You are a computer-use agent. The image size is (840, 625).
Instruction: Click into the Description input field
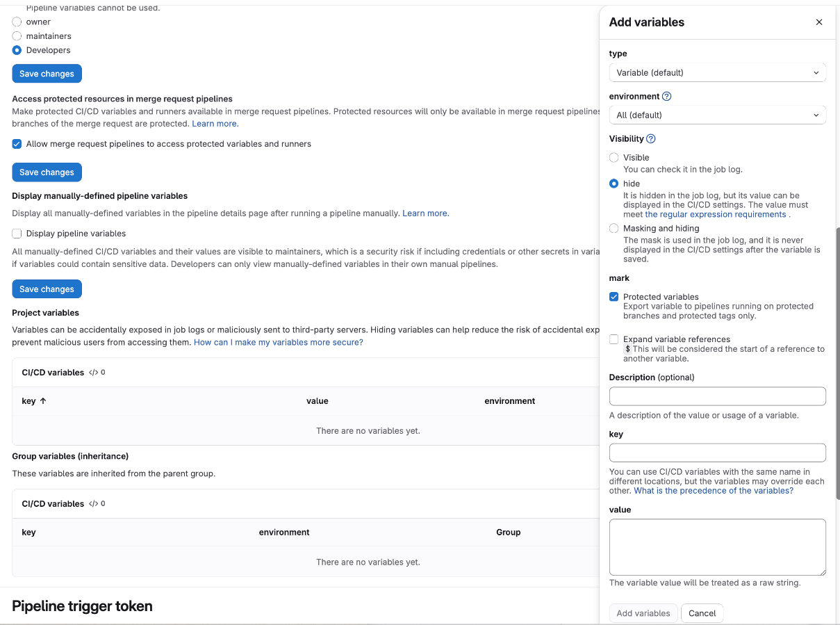(x=717, y=396)
